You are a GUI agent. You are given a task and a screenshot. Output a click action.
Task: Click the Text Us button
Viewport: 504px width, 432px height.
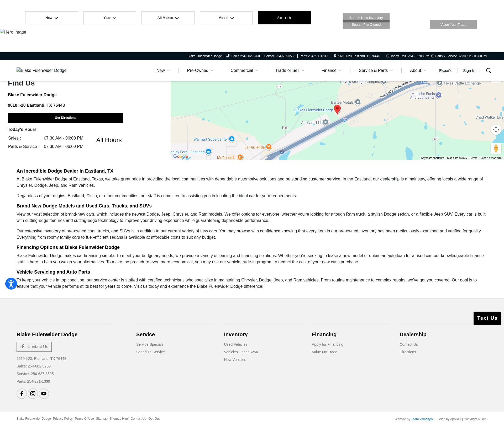(x=487, y=318)
